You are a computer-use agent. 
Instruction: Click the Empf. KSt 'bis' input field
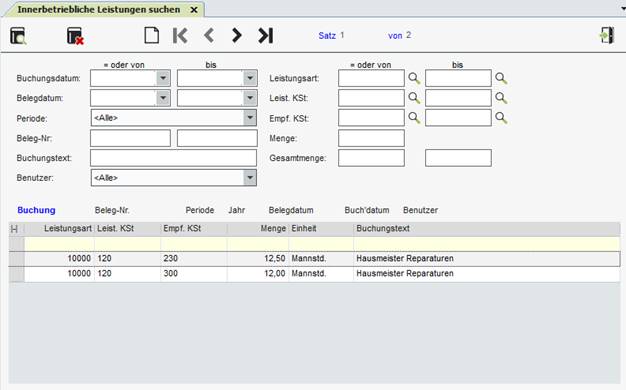458,118
